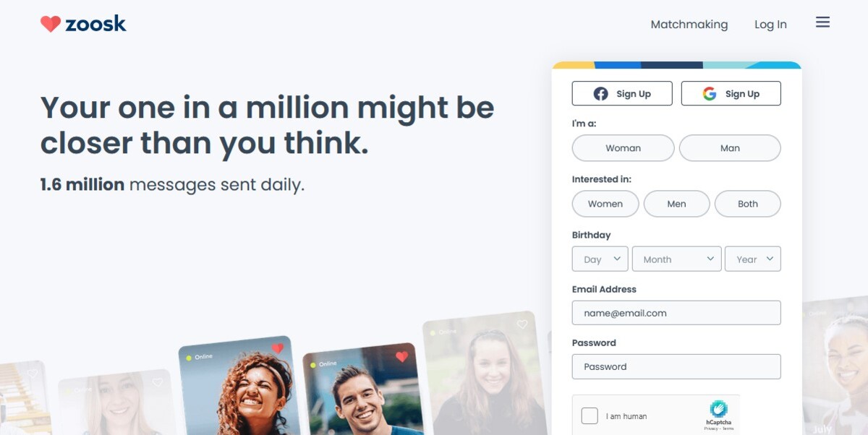Click the Facebook icon Sign Up button
The width and height of the screenshot is (868, 435).
[x=622, y=93]
